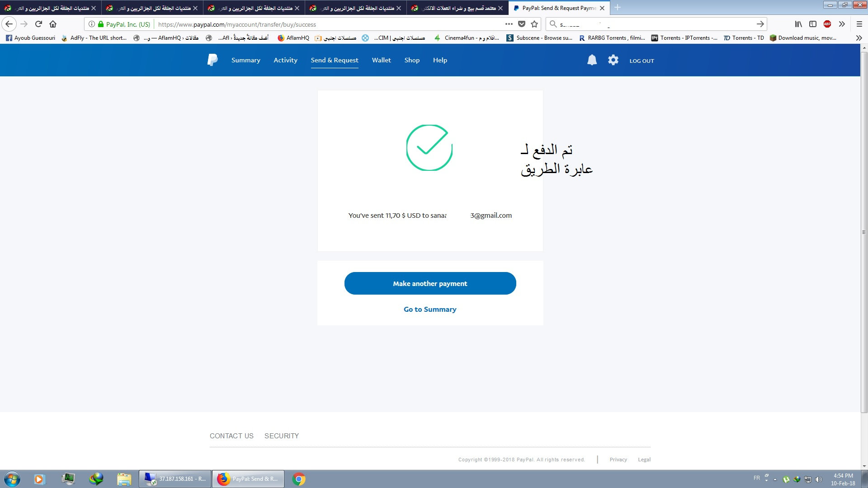
Task: Toggle the Firefox sidebar view
Action: [813, 24]
